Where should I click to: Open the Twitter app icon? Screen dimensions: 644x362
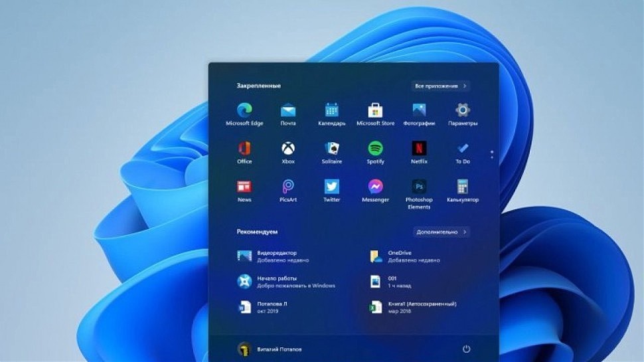(331, 191)
